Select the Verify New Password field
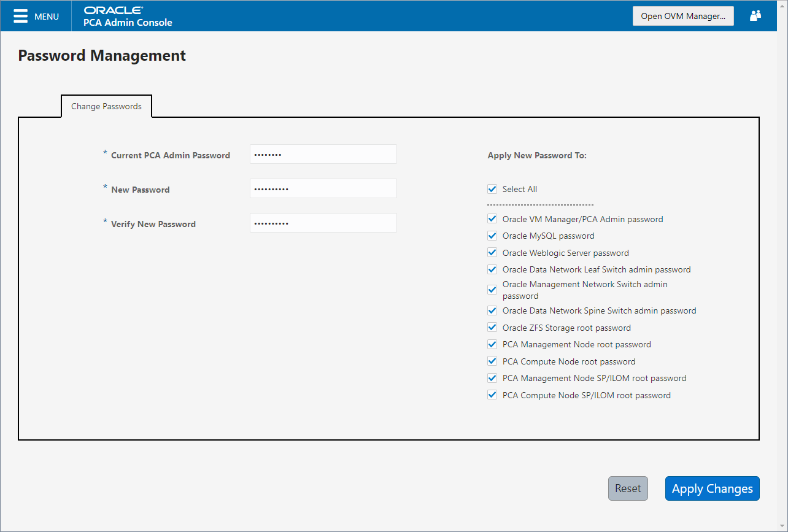 pos(323,223)
